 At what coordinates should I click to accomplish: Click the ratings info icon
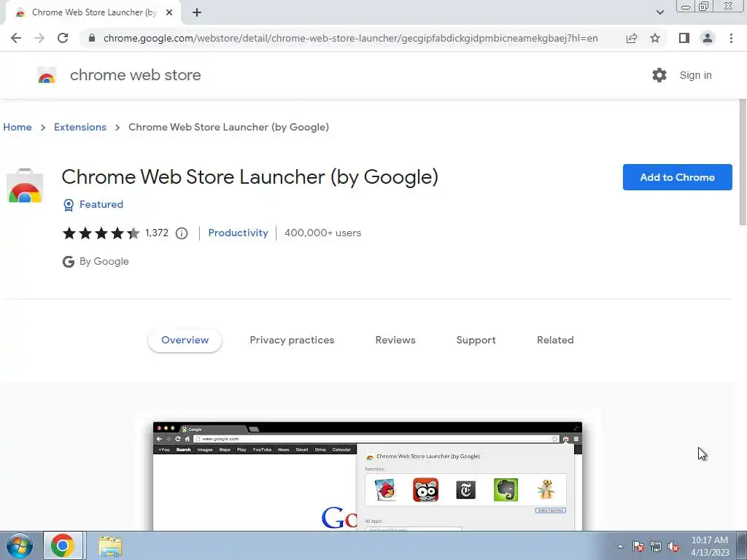pyautogui.click(x=182, y=233)
